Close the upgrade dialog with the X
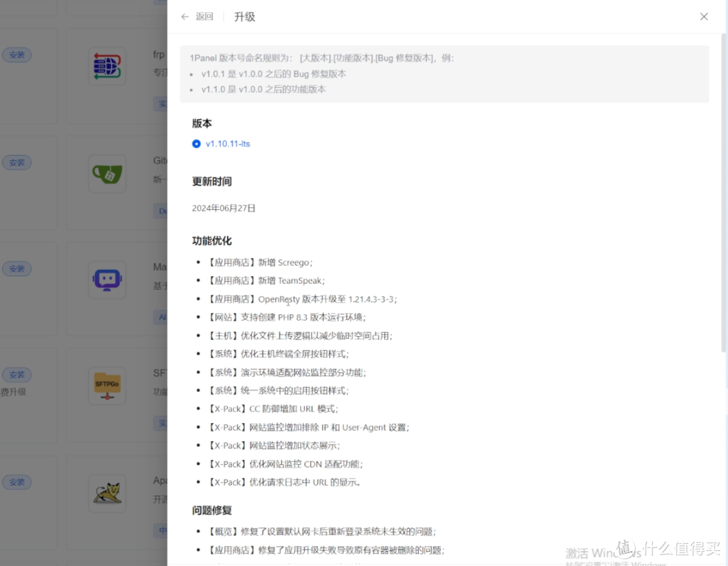The width and height of the screenshot is (728, 566). (704, 16)
